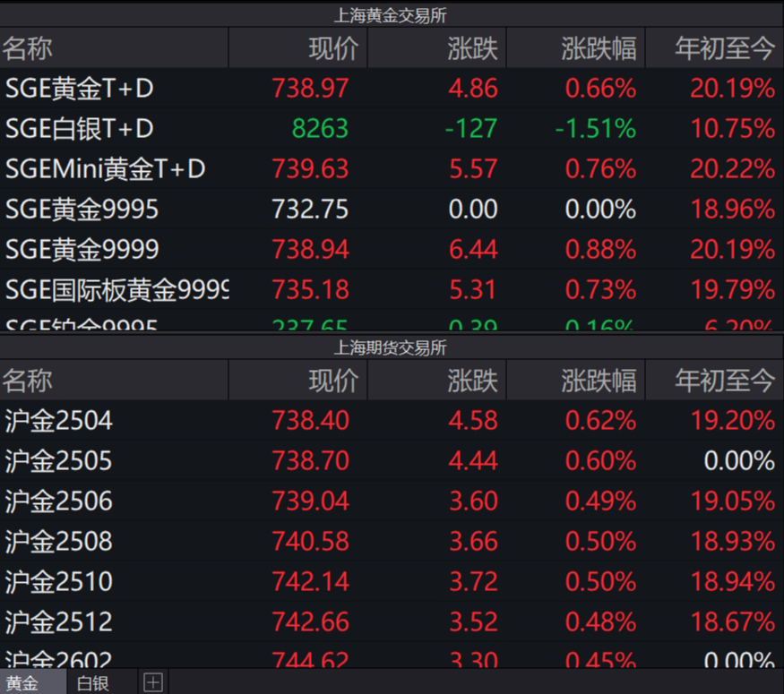Viewport: 784px width, 694px height.
Task: Select the 沪金2504 contract row
Action: tap(59, 420)
